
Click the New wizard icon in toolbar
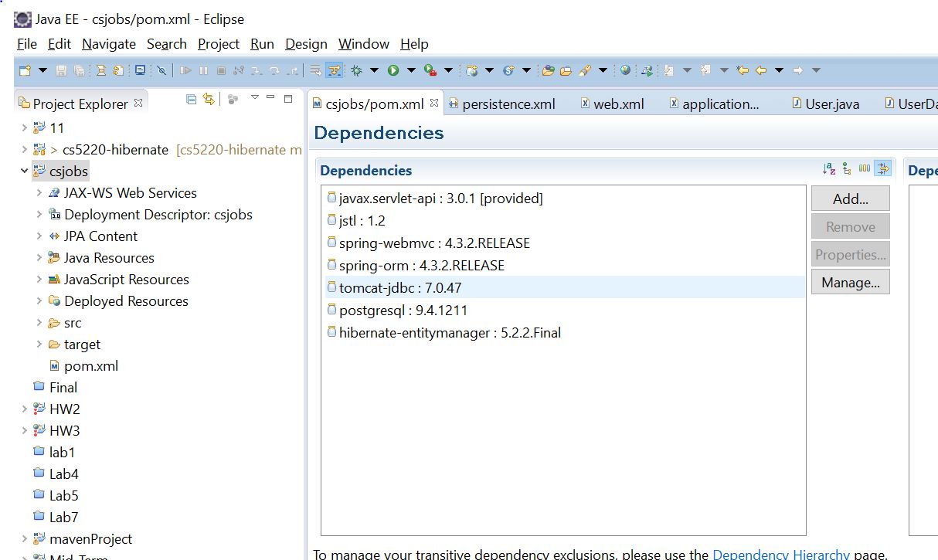[25, 70]
